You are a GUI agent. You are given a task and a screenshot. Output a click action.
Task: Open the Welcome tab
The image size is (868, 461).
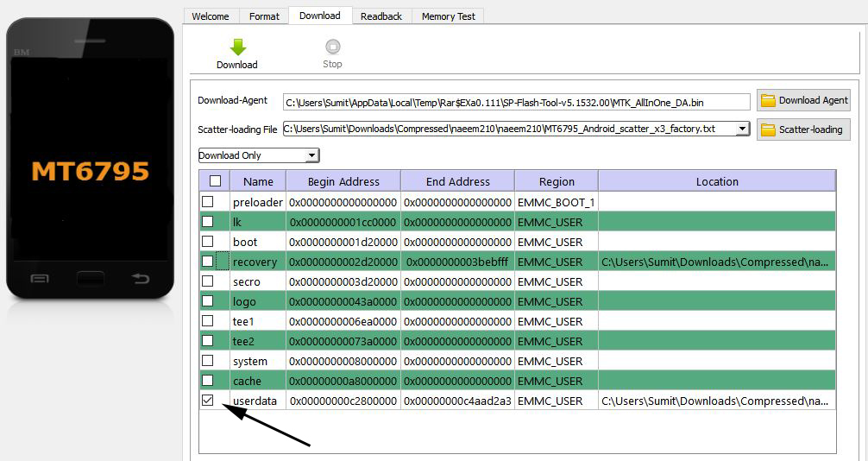(x=211, y=16)
